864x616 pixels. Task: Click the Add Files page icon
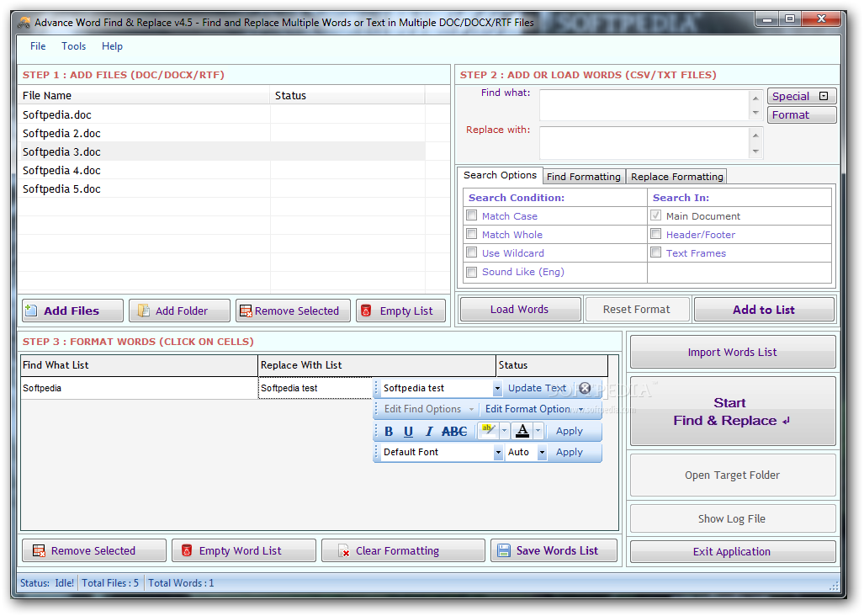click(x=31, y=311)
